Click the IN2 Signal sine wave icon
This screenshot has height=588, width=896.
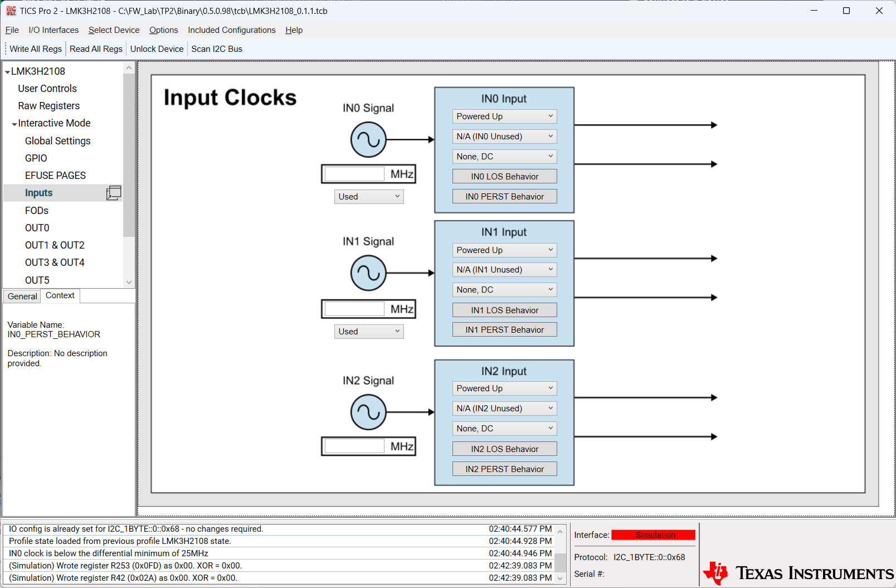(368, 412)
